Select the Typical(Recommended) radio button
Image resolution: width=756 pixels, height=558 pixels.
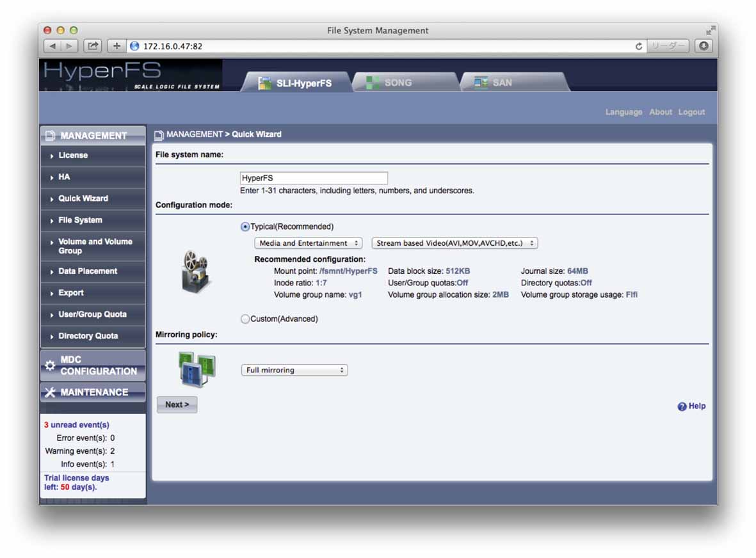pos(245,227)
